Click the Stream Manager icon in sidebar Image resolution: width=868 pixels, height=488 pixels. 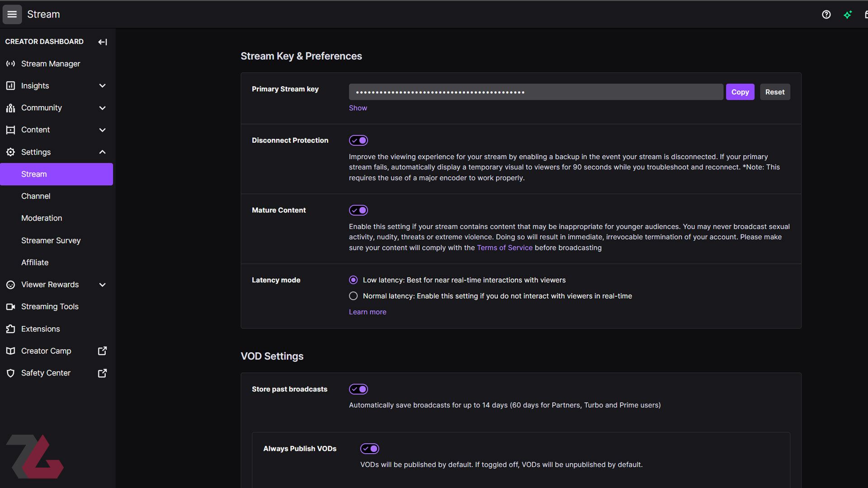point(11,64)
